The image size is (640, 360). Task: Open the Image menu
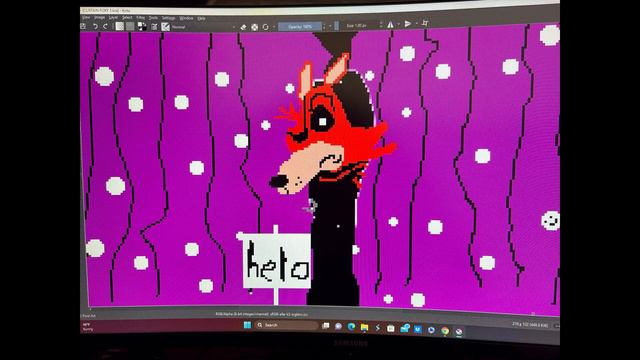(100, 18)
